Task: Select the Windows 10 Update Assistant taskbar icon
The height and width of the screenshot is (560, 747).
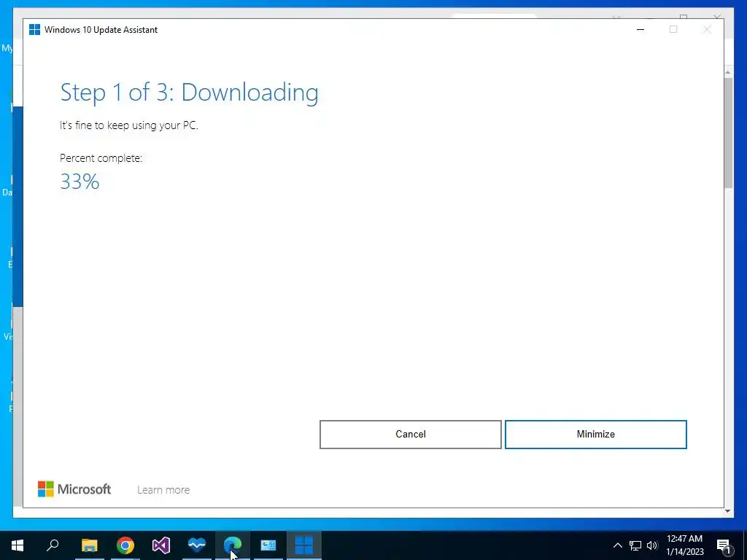Action: coord(304,545)
